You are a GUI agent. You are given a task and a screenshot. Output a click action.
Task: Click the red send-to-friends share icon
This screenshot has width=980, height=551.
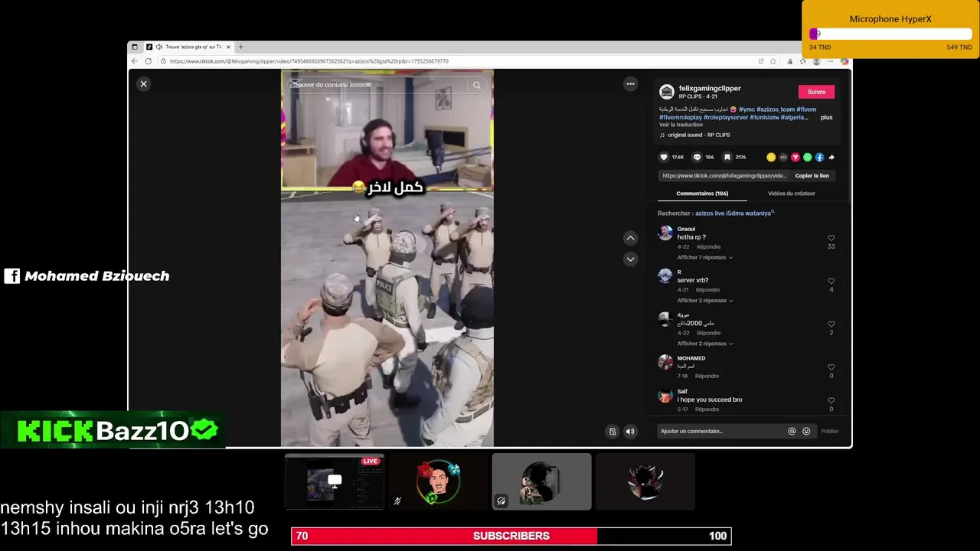click(x=795, y=157)
